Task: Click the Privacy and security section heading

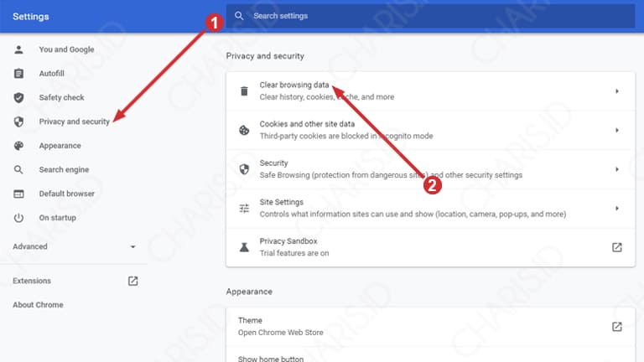Action: click(265, 56)
